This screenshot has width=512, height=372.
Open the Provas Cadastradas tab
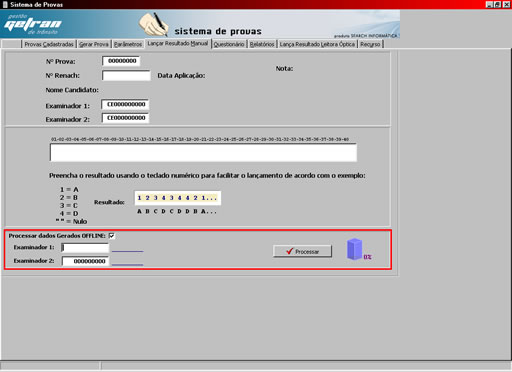point(49,44)
